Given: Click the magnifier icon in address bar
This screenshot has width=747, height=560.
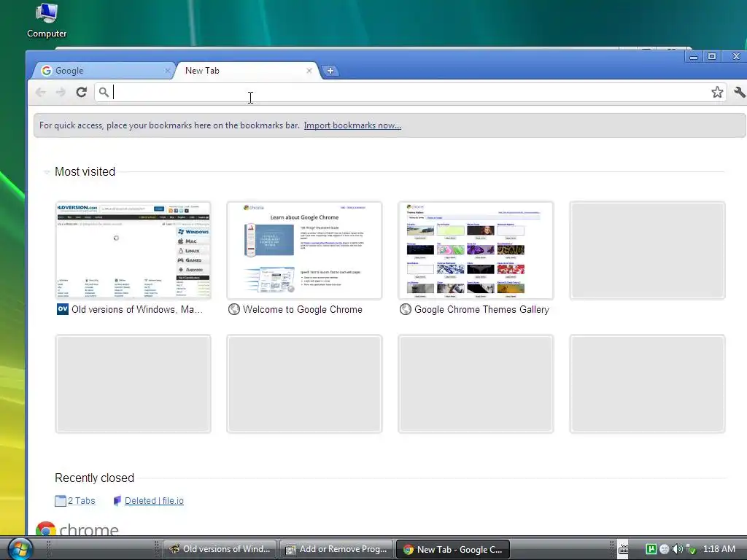Looking at the screenshot, I should pos(104,92).
